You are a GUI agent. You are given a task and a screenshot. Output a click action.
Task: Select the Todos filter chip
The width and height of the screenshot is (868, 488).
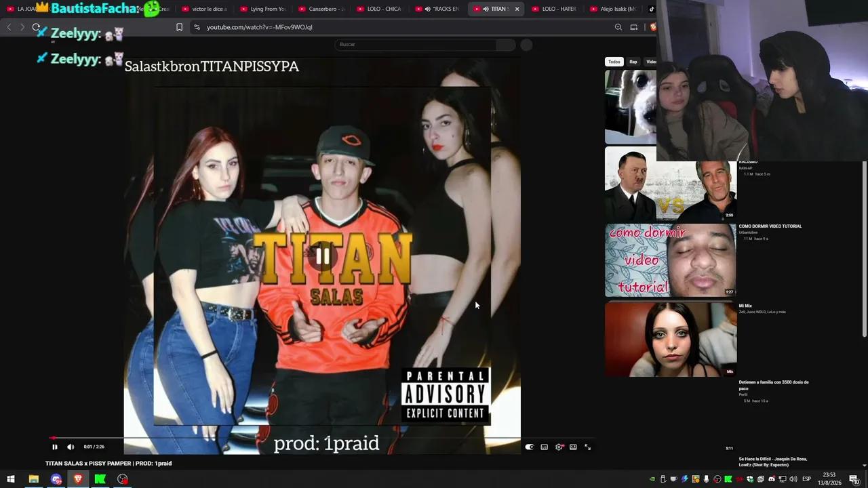coord(614,62)
